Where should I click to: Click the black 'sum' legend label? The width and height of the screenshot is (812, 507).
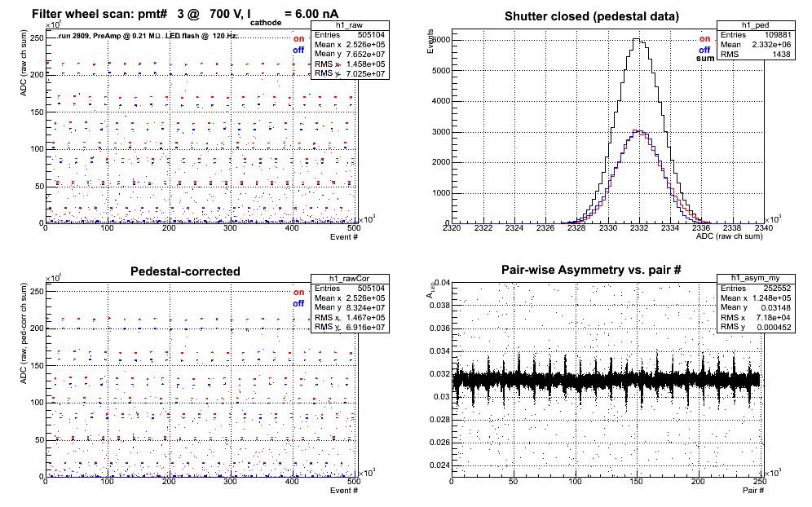[705, 59]
